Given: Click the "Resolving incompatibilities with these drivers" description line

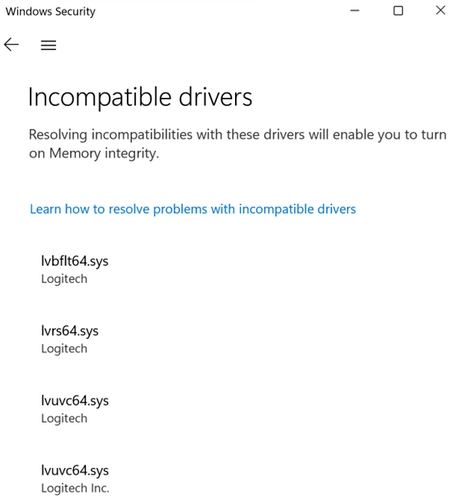Looking at the screenshot, I should [x=238, y=135].
